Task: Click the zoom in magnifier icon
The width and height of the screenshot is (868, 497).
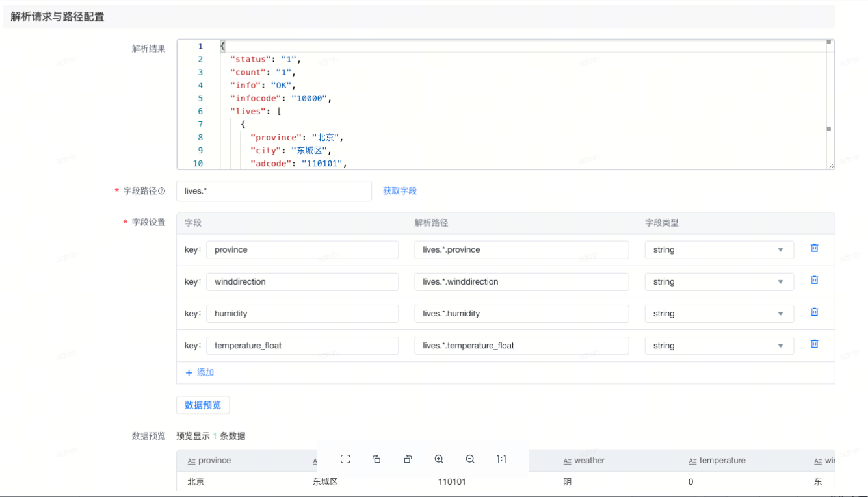Action: 439,459
